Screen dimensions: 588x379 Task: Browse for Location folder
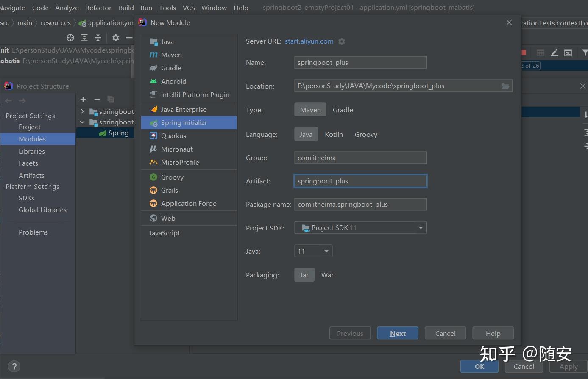click(x=505, y=86)
